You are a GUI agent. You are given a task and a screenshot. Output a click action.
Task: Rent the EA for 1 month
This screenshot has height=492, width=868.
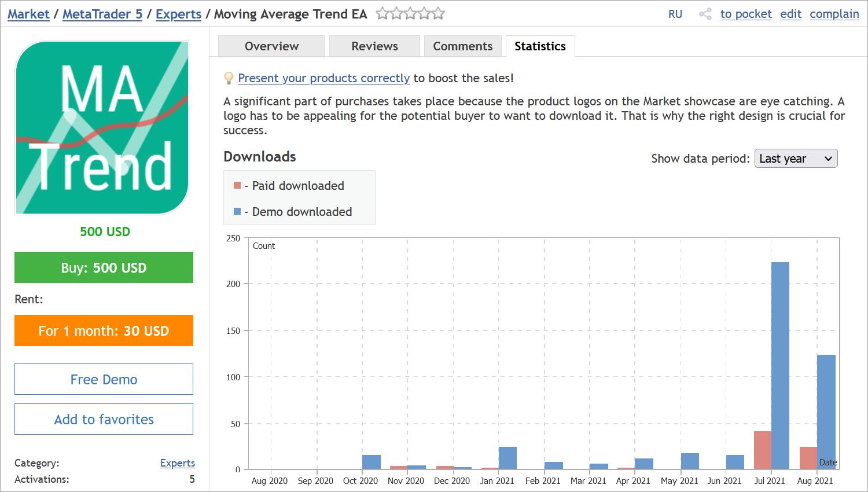[x=104, y=331]
